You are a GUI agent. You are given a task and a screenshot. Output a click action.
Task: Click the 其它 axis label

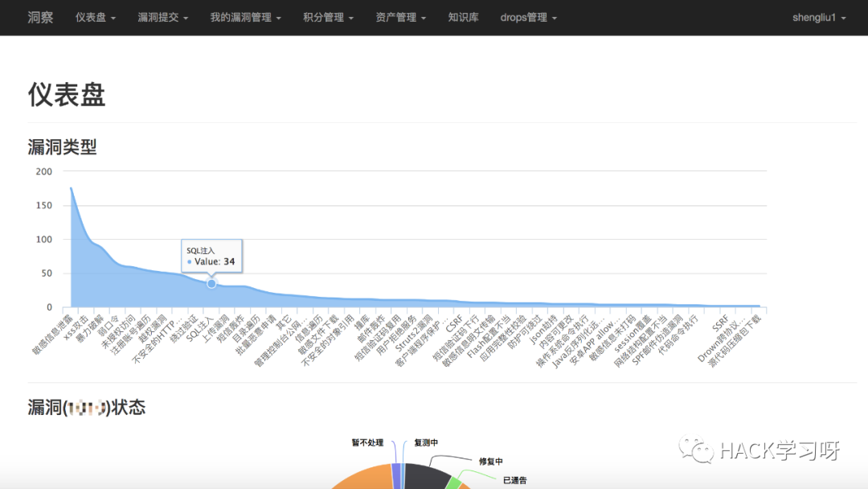(284, 323)
